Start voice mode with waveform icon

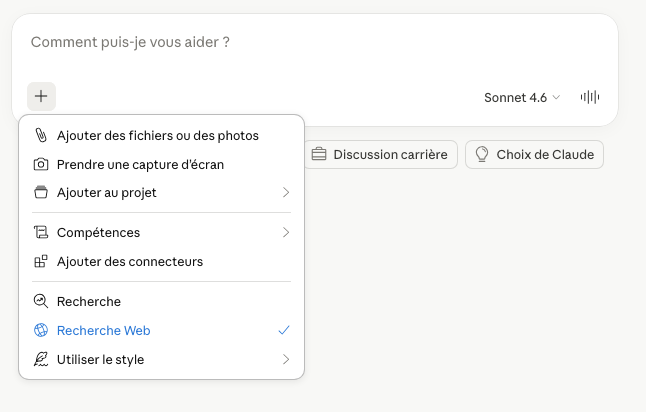pos(590,97)
